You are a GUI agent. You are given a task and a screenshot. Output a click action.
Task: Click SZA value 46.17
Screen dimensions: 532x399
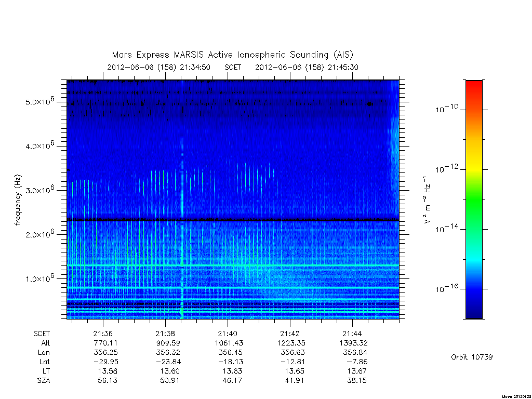click(x=232, y=381)
